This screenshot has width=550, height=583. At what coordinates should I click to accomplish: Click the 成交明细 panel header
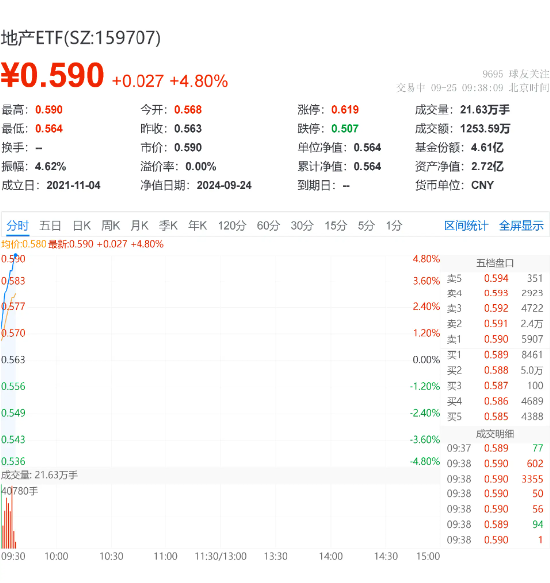[x=495, y=434]
